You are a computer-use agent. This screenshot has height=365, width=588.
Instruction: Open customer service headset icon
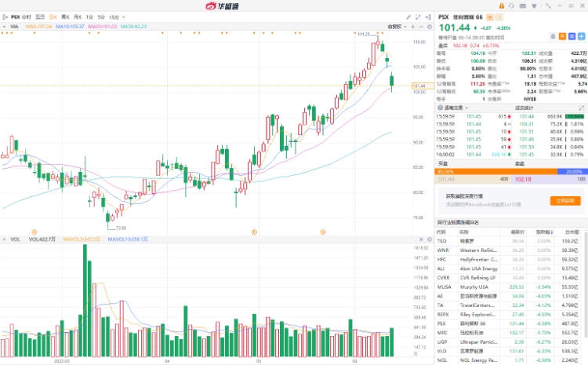tap(511, 6)
